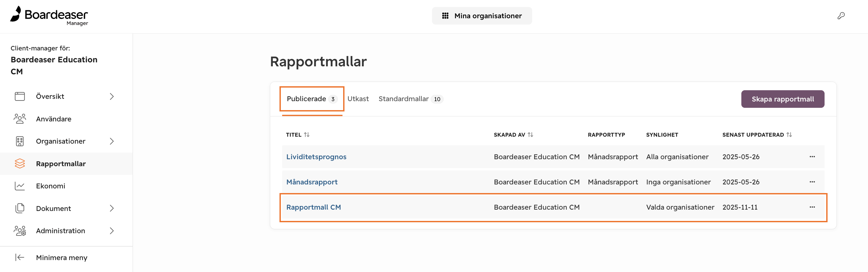The image size is (868, 272).
Task: Click 'Valda organisationer' visibility cell
Action: [680, 207]
